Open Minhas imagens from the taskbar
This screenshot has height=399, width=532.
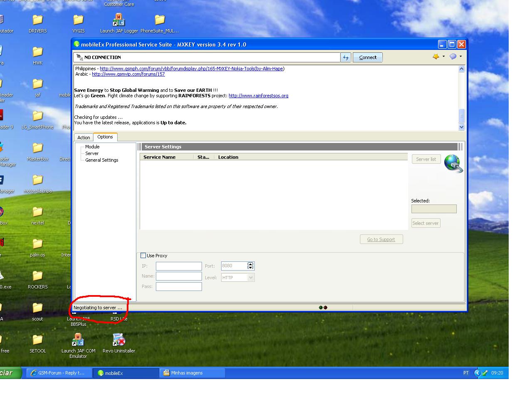192,373
